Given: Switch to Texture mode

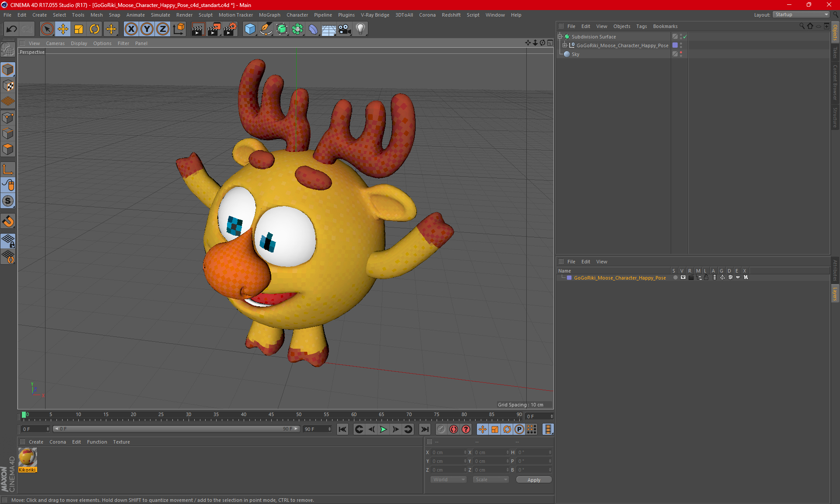Looking at the screenshot, I should (8, 86).
